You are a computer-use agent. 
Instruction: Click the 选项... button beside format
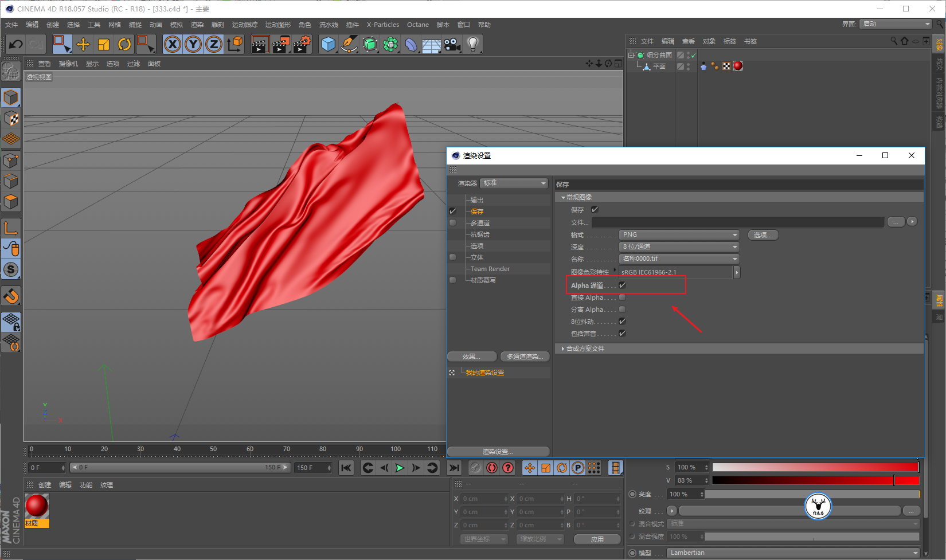pyautogui.click(x=763, y=235)
